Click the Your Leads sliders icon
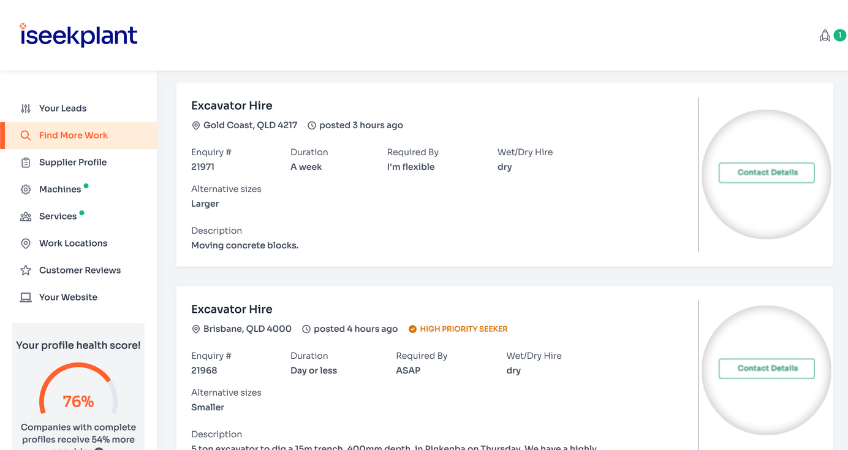 point(25,108)
